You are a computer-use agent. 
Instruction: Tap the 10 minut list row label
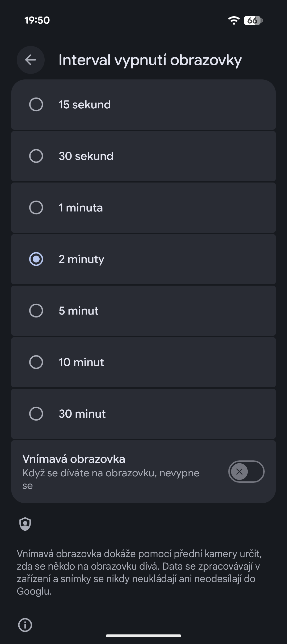[x=81, y=362]
